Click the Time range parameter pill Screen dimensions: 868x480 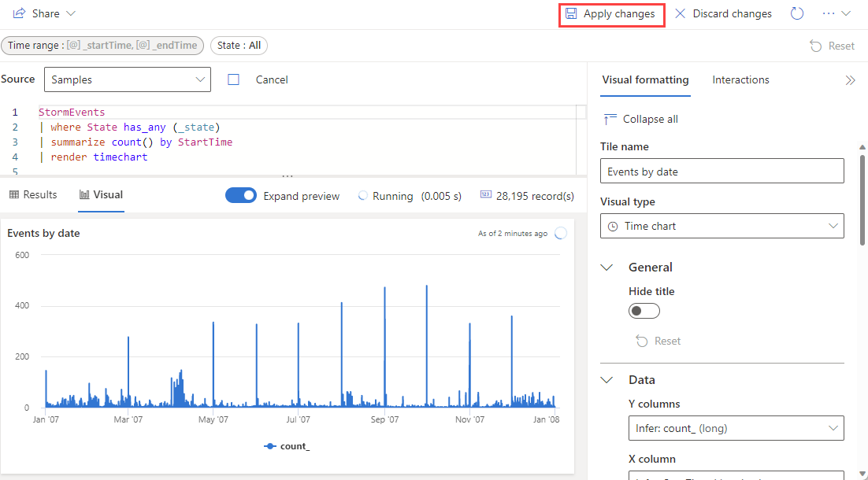click(x=102, y=46)
